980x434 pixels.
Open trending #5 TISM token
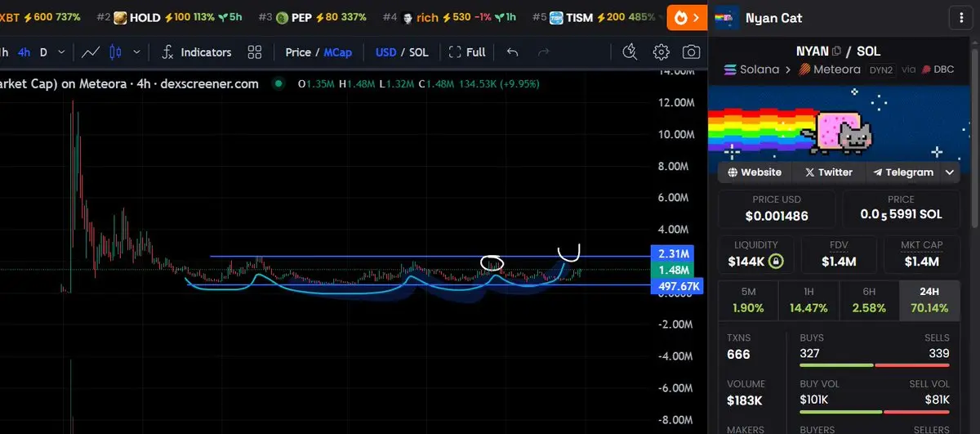coord(595,17)
